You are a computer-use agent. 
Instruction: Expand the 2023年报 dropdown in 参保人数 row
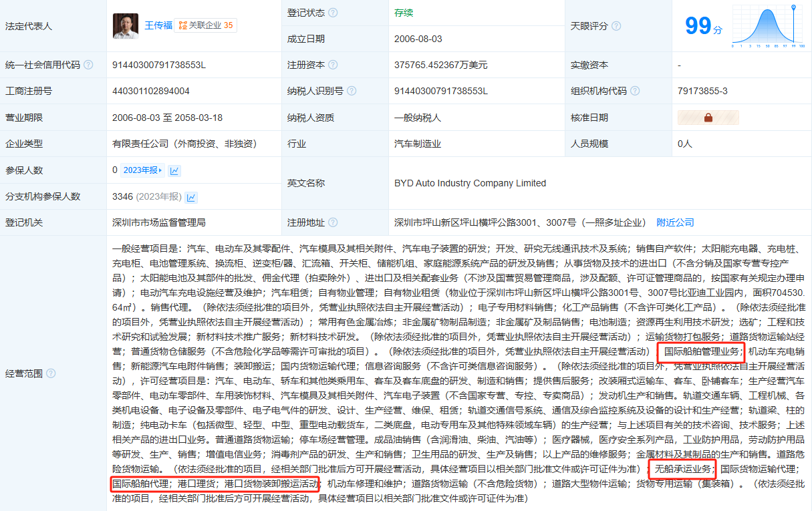point(142,170)
